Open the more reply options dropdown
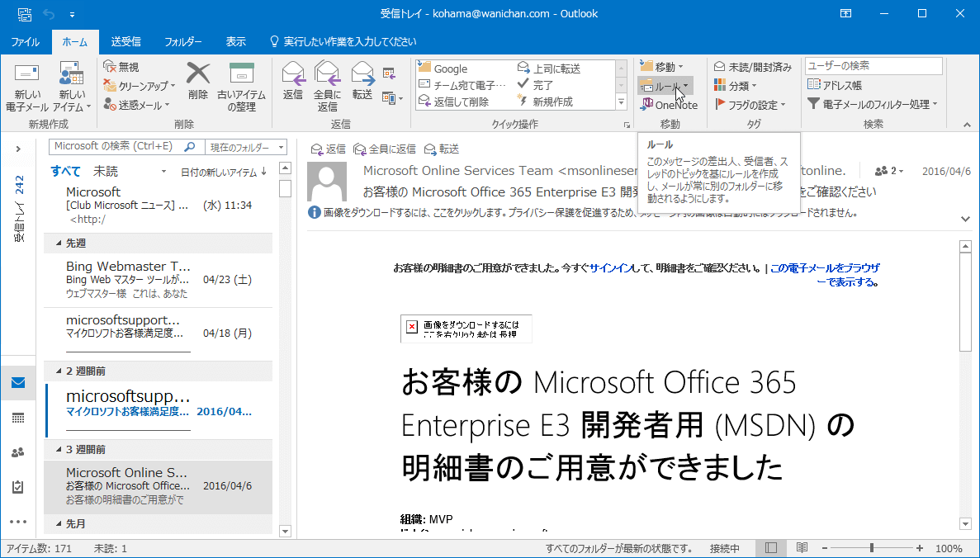 [x=392, y=99]
